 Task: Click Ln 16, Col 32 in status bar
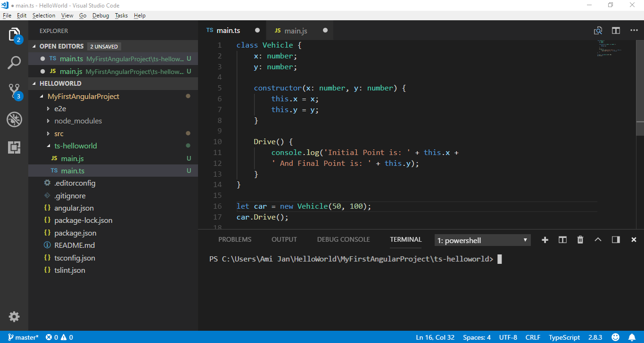coord(435,337)
